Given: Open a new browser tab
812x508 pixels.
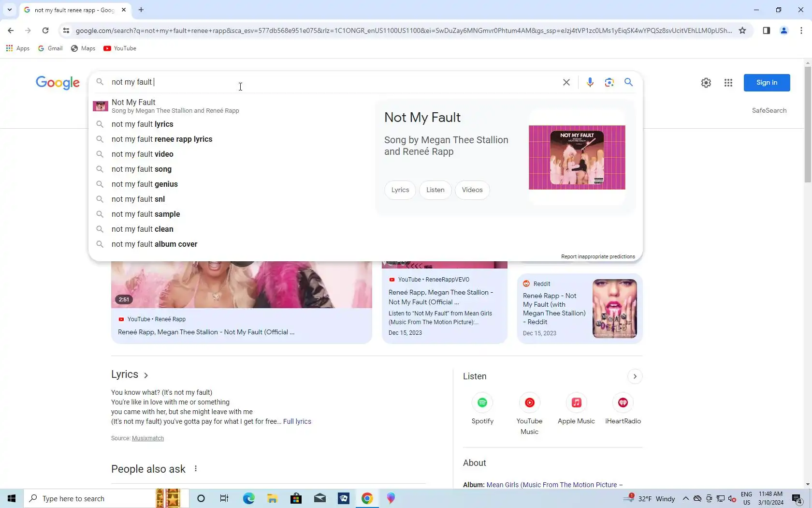Looking at the screenshot, I should click(141, 10).
